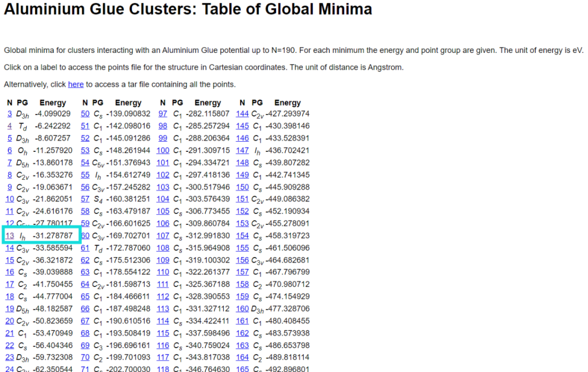The height and width of the screenshot is (372, 588).
Task: Open the link labeled 151
Action: [x=242, y=199]
